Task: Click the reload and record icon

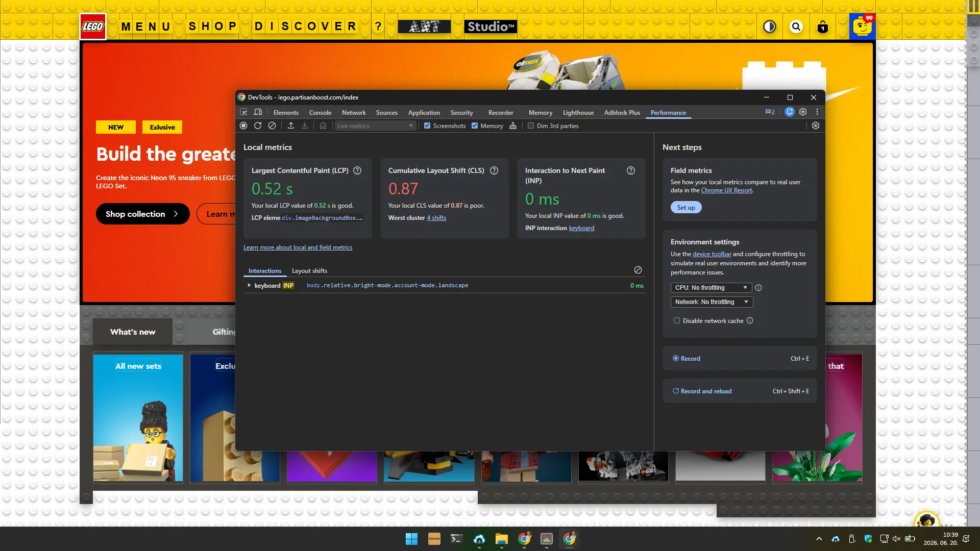Action: click(258, 126)
